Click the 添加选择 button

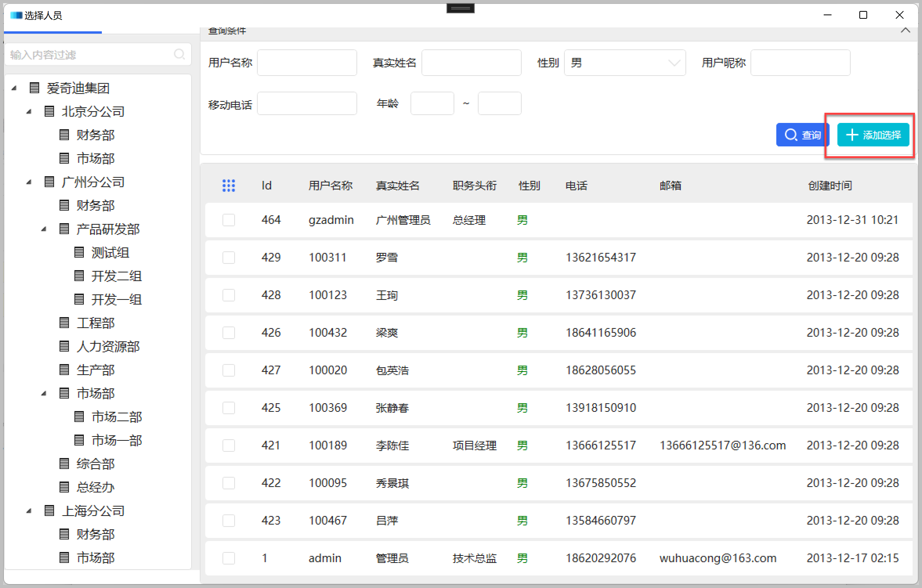873,135
